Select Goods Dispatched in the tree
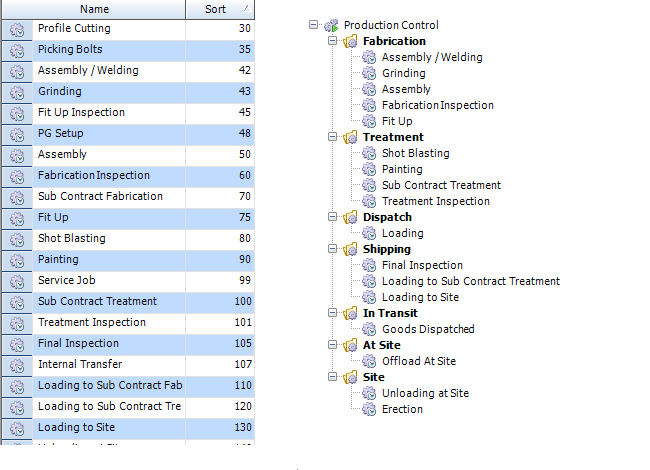The width and height of the screenshot is (650, 470). coord(427,329)
